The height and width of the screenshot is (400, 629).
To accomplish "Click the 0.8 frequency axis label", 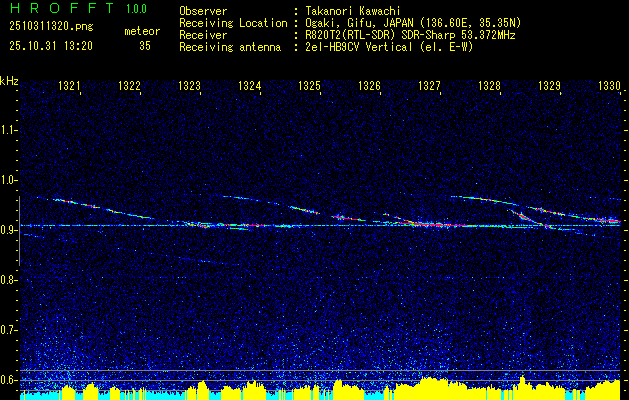I will (x=8, y=280).
